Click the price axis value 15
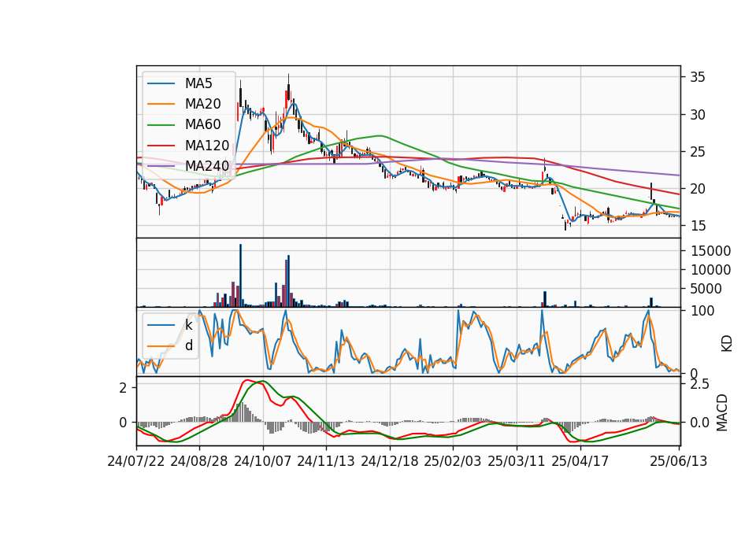 [x=698, y=226]
